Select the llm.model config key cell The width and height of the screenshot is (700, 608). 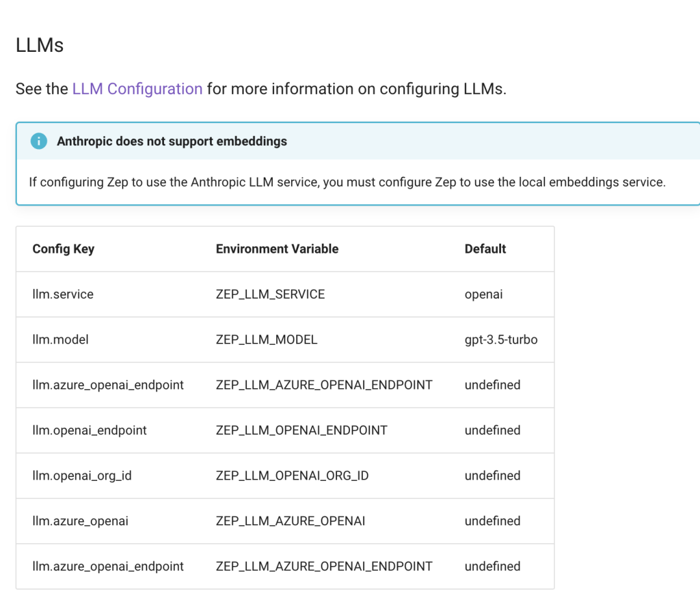coord(60,340)
